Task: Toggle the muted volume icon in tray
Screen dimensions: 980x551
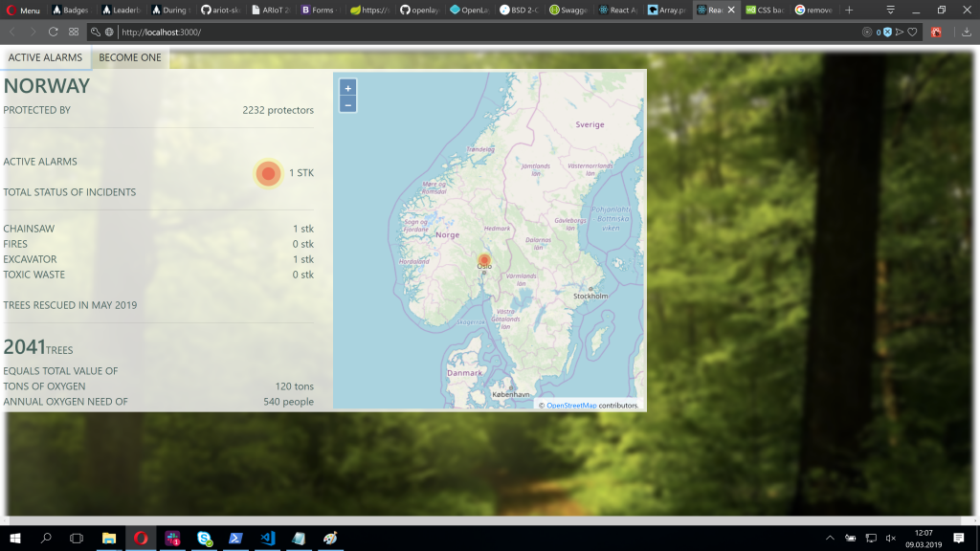Action: [891, 538]
